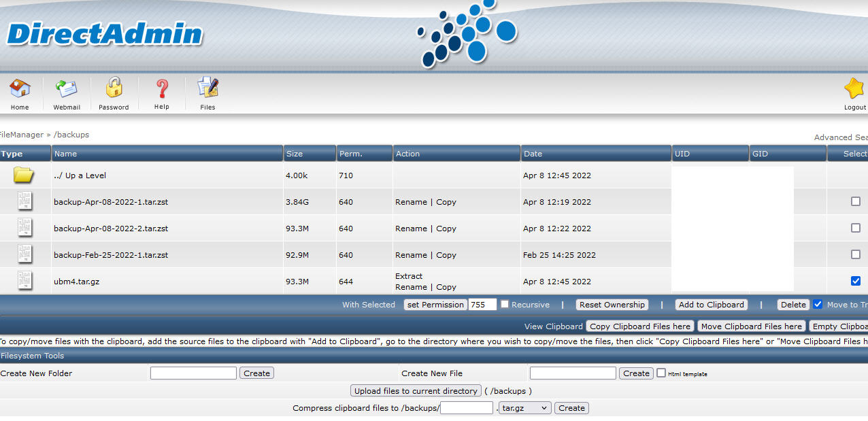The image size is (868, 421).
Task: Open file name ubm4.tar.gz
Action: pos(76,282)
